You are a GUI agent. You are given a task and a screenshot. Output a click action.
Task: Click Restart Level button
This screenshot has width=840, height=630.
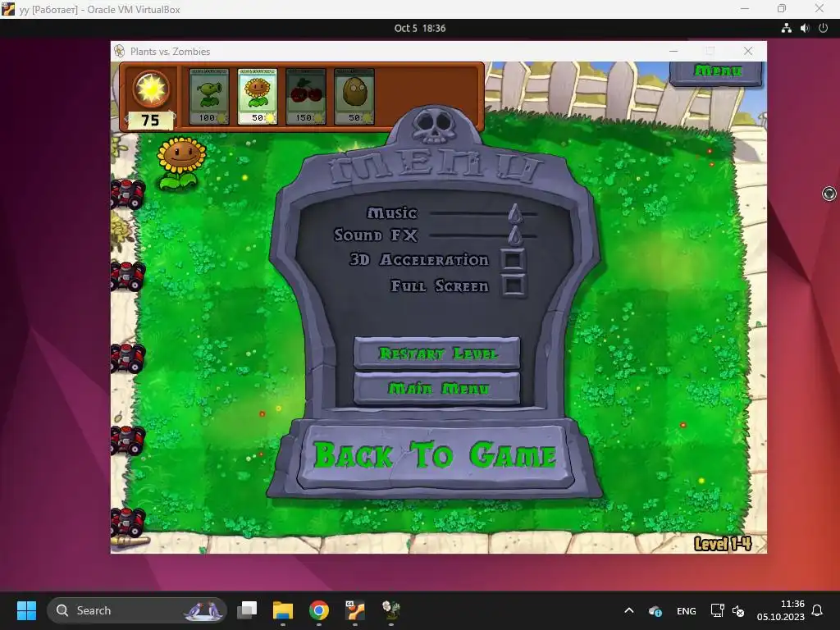pos(436,353)
